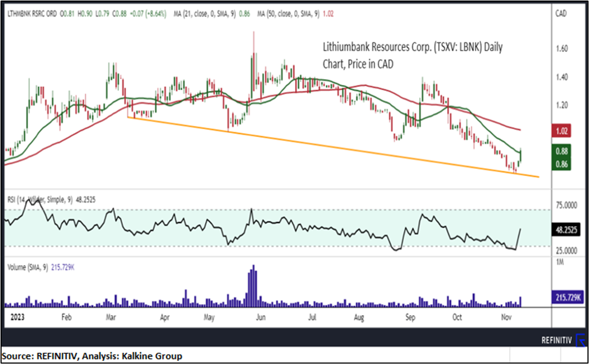Click the orange trendline on the price chart
The width and height of the screenshot is (589, 364).
pyautogui.click(x=334, y=147)
